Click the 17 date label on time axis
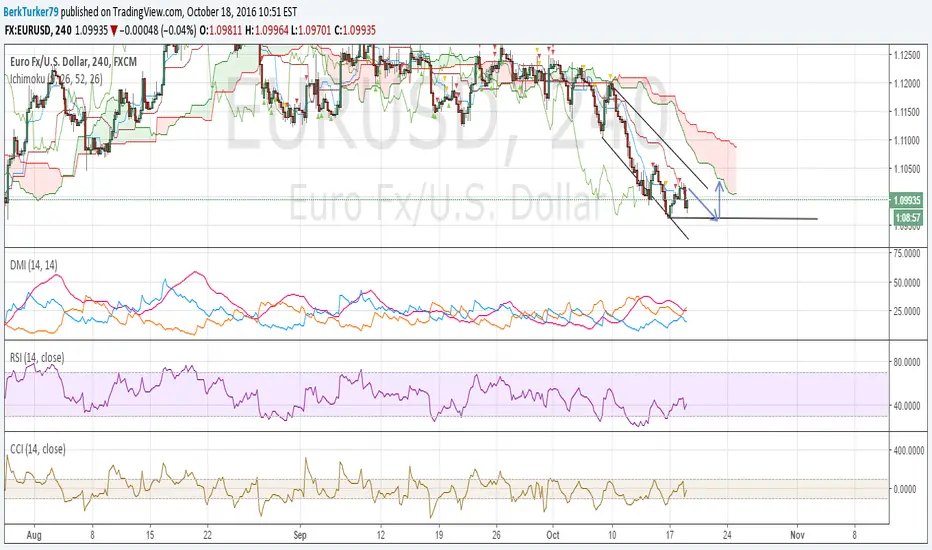 (669, 535)
